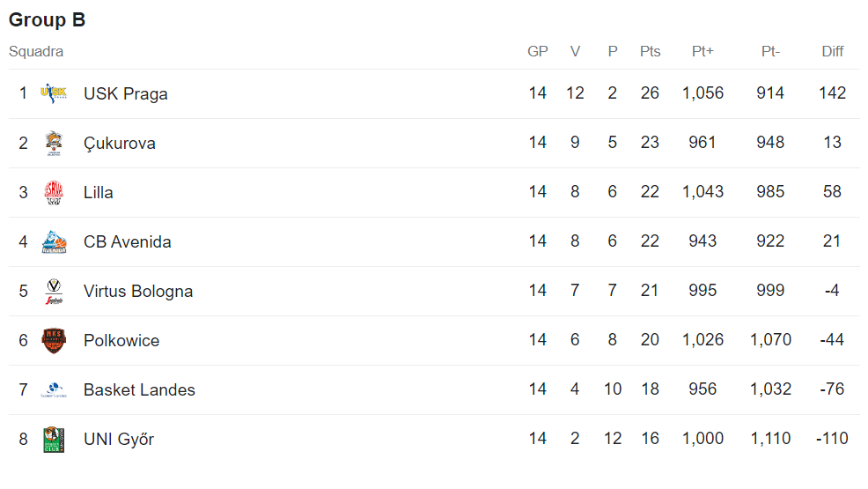868x489 pixels.
Task: Select the Group B heading
Action: click(47, 20)
